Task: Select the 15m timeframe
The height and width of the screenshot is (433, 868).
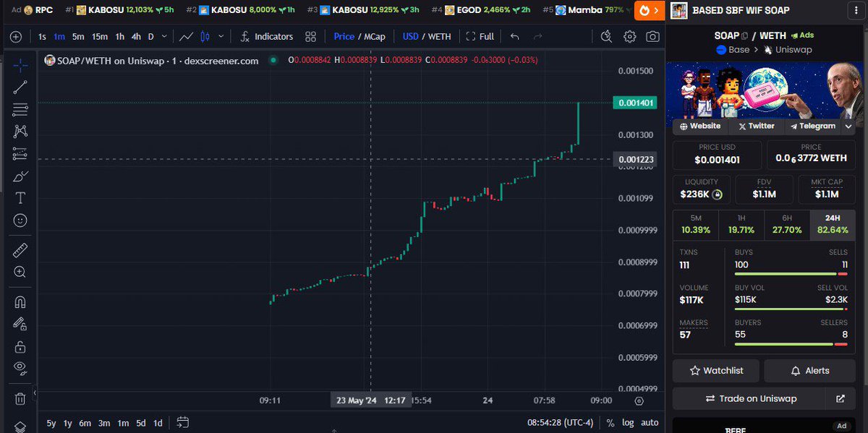Action: [x=98, y=36]
